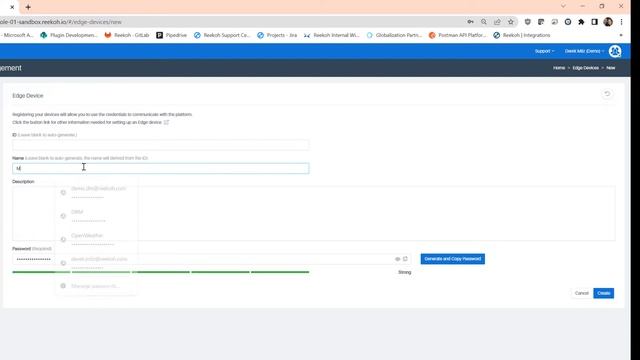Open the Reekoh | Integrations bookmark
Screen dimensions: 640x360
pos(522,36)
